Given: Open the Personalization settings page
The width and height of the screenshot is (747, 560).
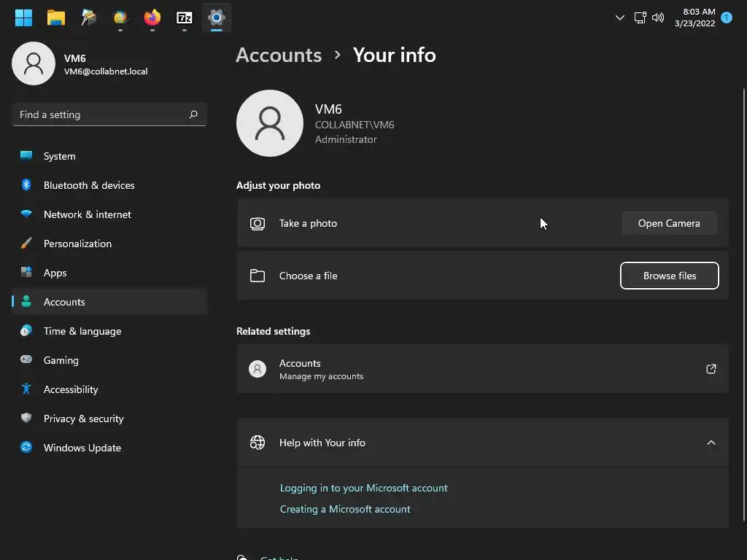Looking at the screenshot, I should [x=77, y=244].
